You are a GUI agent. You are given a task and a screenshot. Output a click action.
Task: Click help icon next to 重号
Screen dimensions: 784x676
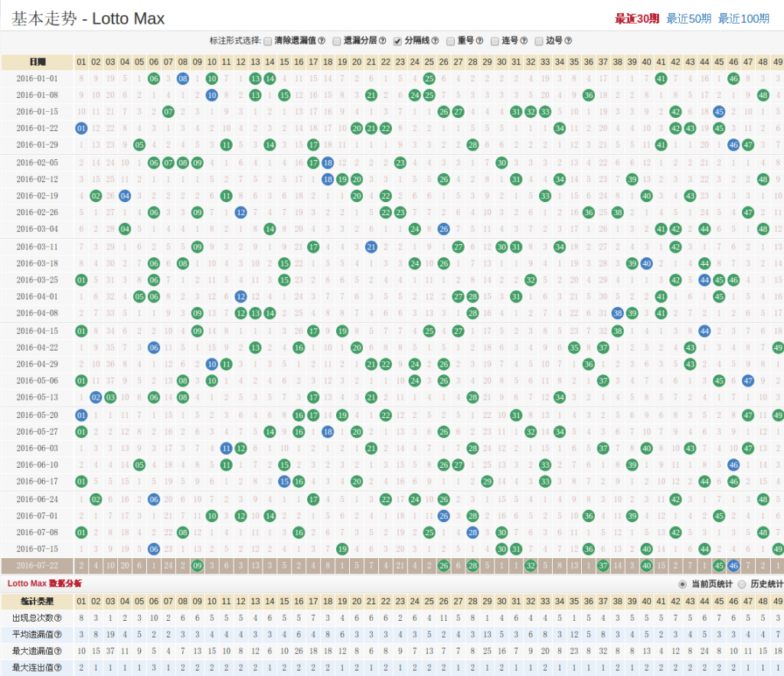click(x=479, y=41)
